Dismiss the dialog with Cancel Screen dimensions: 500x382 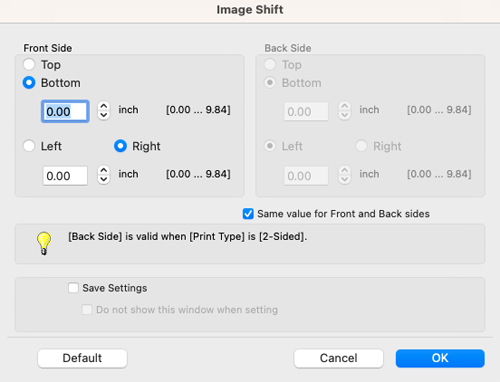click(x=338, y=358)
